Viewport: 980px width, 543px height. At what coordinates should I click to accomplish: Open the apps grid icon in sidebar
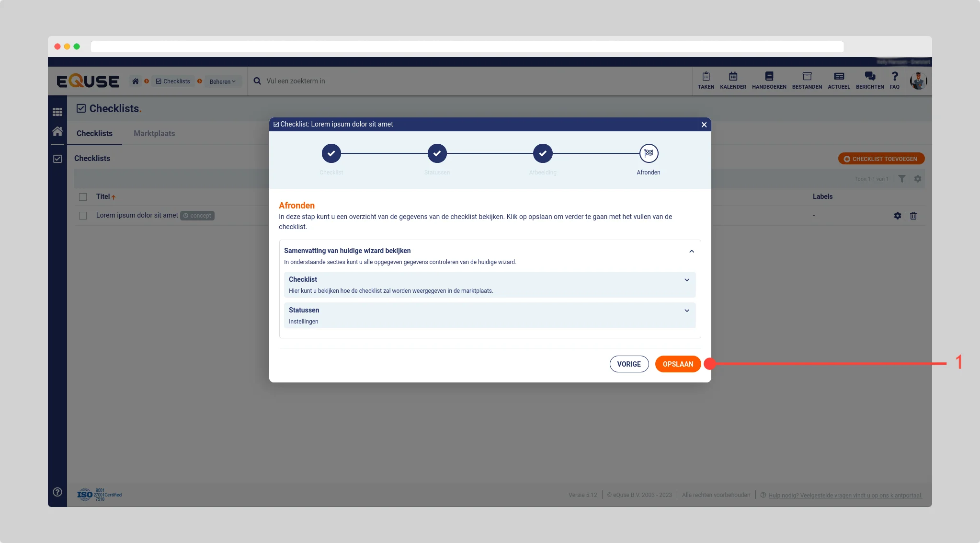tap(57, 112)
